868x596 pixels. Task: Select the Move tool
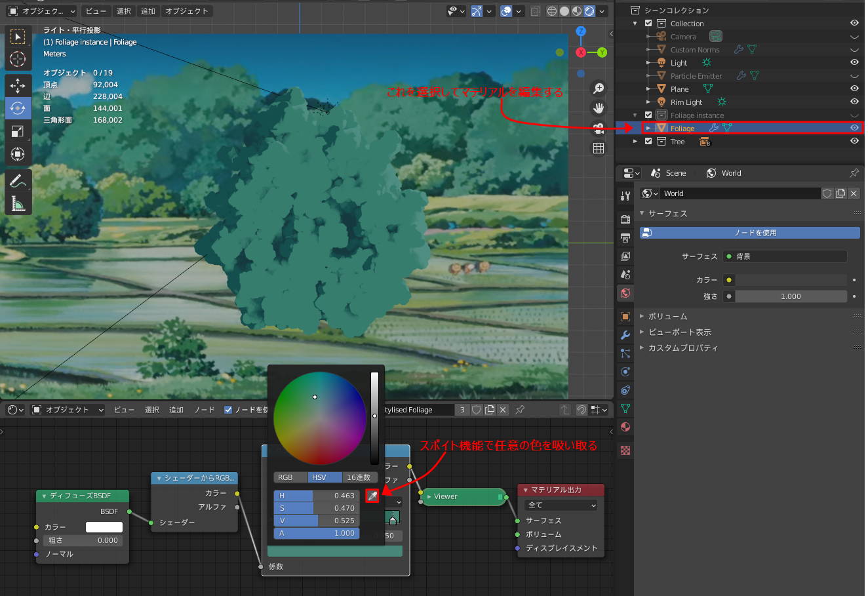(18, 86)
